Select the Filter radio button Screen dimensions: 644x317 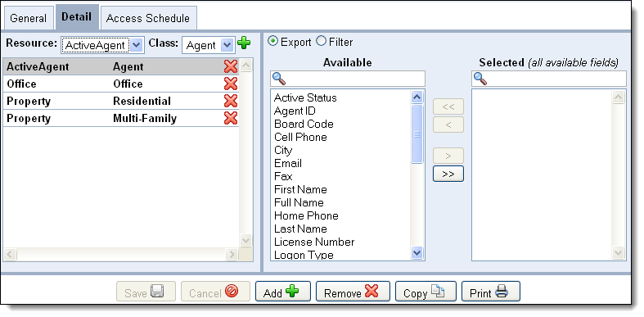[321, 41]
